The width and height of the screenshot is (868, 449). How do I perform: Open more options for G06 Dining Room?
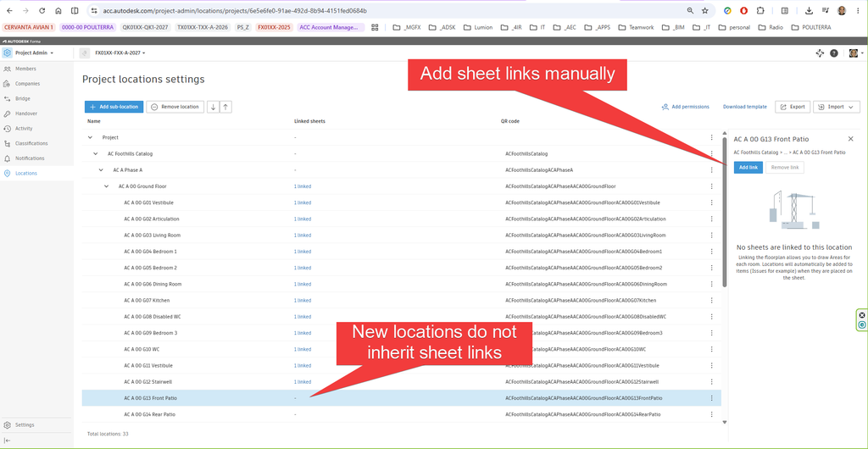click(712, 284)
